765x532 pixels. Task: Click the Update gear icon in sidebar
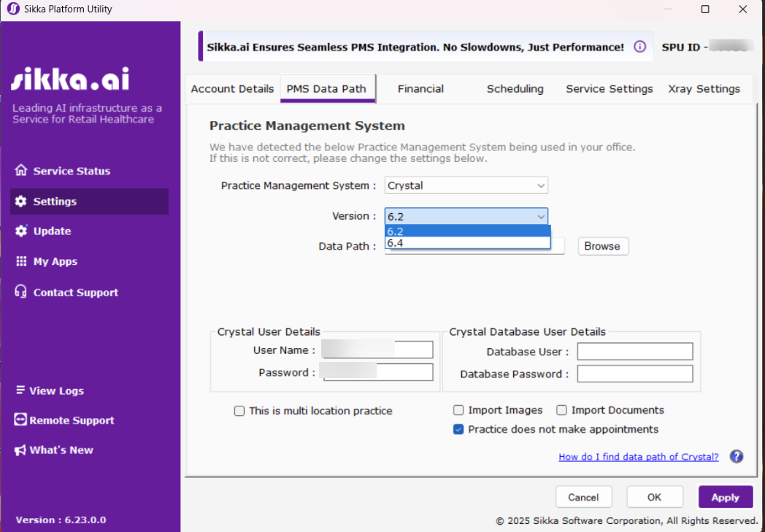pos(21,231)
